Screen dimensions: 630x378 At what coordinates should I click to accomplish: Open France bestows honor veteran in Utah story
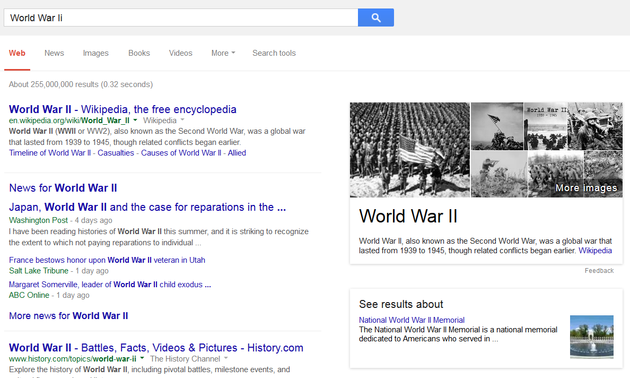pos(107,260)
